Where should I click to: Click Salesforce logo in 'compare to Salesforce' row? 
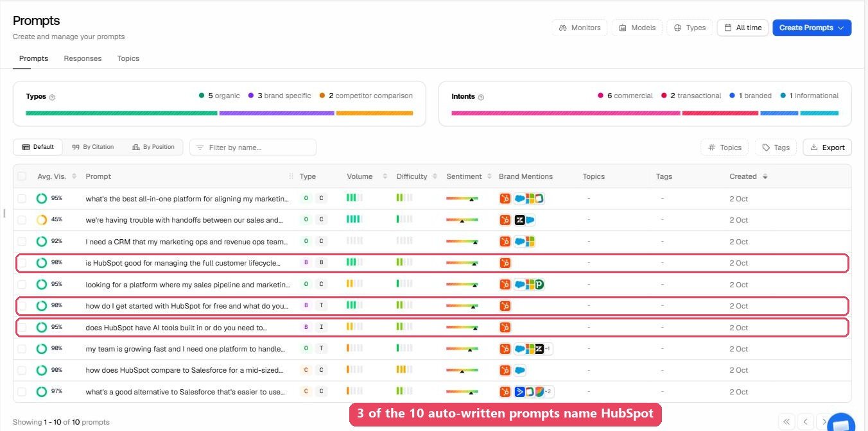click(x=519, y=370)
